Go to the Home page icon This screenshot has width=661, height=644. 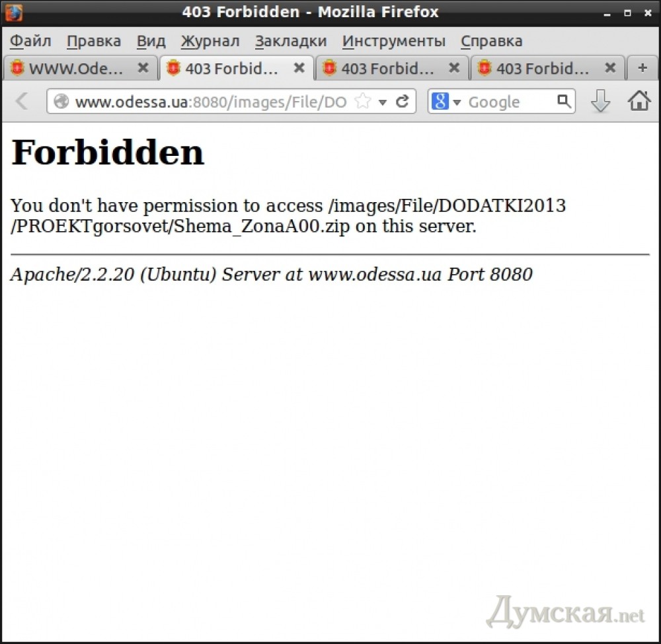[639, 102]
